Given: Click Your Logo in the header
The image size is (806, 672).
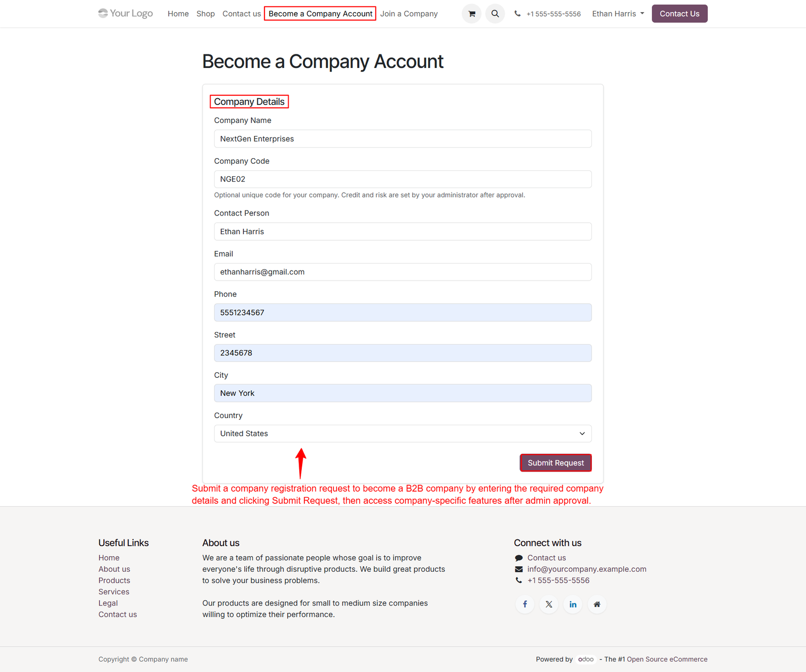Looking at the screenshot, I should point(125,13).
